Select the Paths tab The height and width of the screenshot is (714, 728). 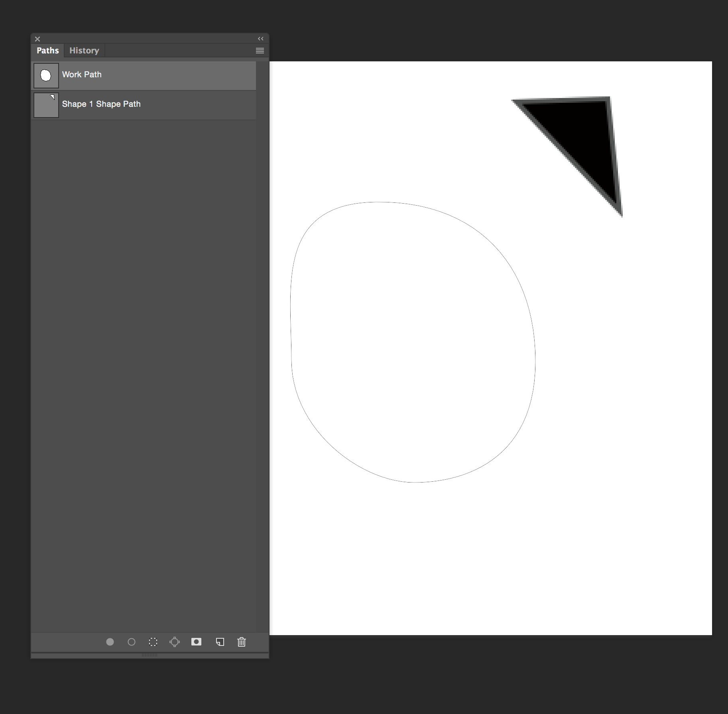pyautogui.click(x=47, y=50)
